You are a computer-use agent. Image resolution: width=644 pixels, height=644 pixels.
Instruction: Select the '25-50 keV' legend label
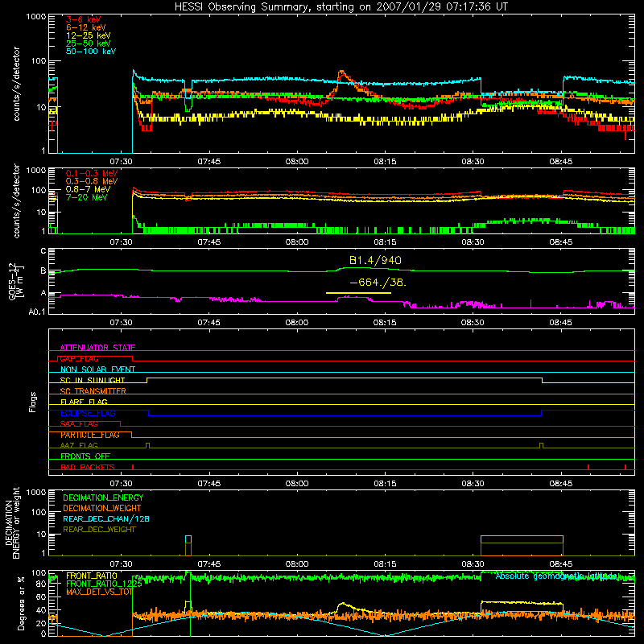pyautogui.click(x=89, y=43)
